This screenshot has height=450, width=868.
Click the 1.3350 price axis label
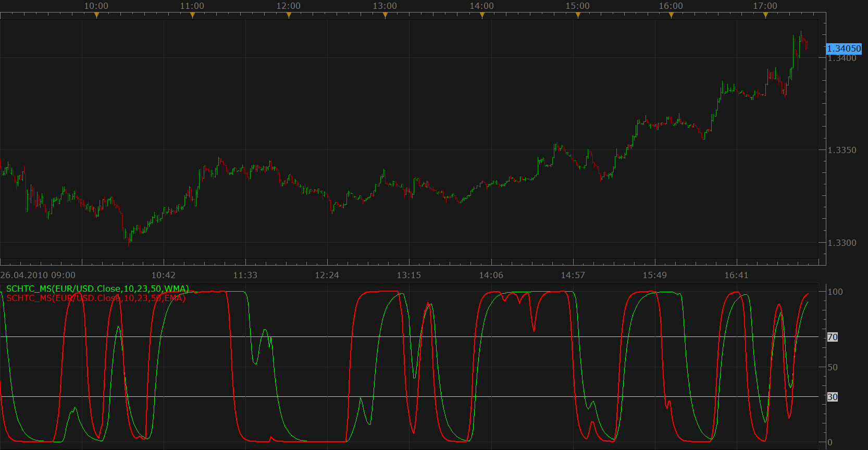pyautogui.click(x=842, y=150)
